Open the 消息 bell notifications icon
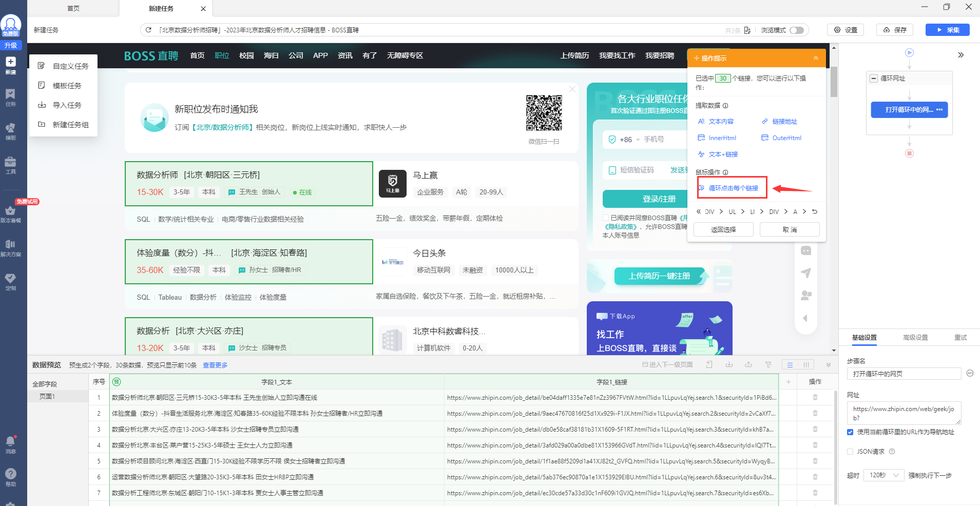The width and height of the screenshot is (980, 506). tap(10, 444)
